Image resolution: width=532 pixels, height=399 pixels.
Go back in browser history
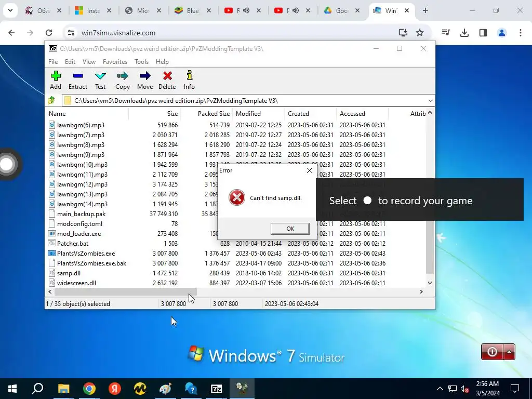pyautogui.click(x=11, y=33)
